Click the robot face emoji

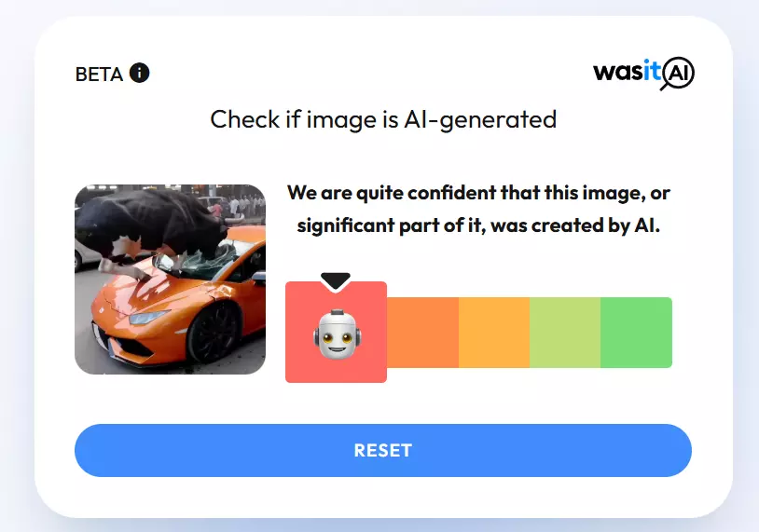(x=338, y=334)
